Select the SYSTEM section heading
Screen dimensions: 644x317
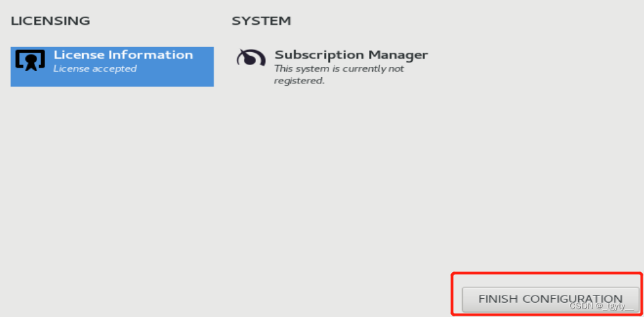click(261, 21)
